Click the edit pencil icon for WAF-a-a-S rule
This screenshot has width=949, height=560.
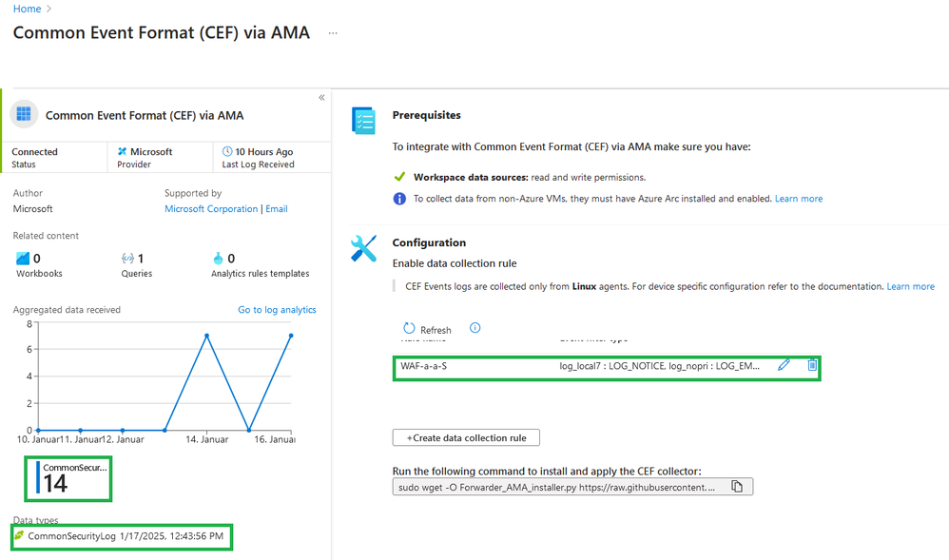pos(784,365)
